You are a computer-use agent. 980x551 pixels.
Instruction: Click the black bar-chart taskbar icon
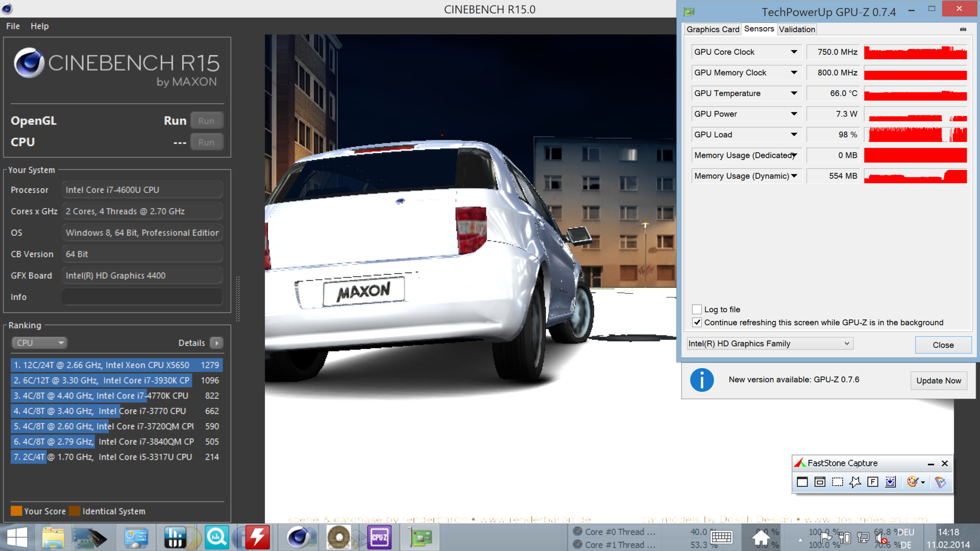pyautogui.click(x=175, y=538)
